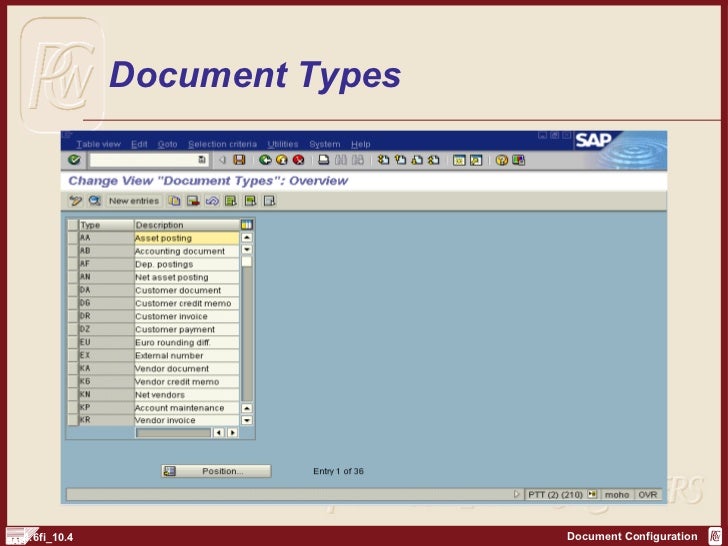Click the yellow Help question mark icon
The image size is (728, 546).
(x=501, y=160)
